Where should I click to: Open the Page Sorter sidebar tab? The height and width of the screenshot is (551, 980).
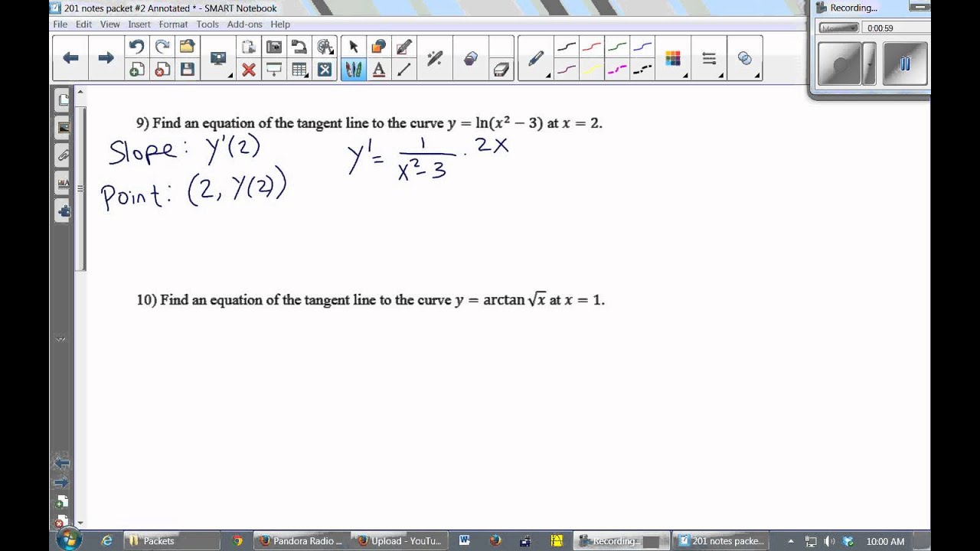(63, 99)
